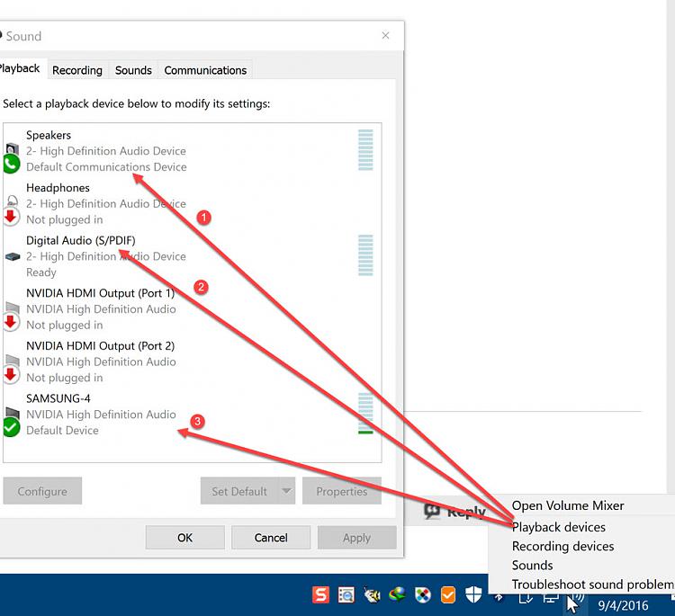Select NVIDIA HDMI Output (Port 2) row
The width and height of the screenshot is (675, 616).
click(192, 362)
